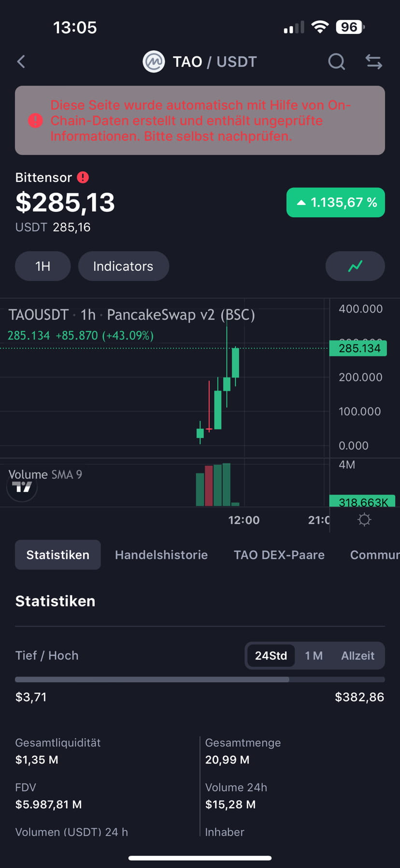Click the CoinMarketCap logo next to TAO
Viewport: 400px width, 868px height.
[x=153, y=61]
